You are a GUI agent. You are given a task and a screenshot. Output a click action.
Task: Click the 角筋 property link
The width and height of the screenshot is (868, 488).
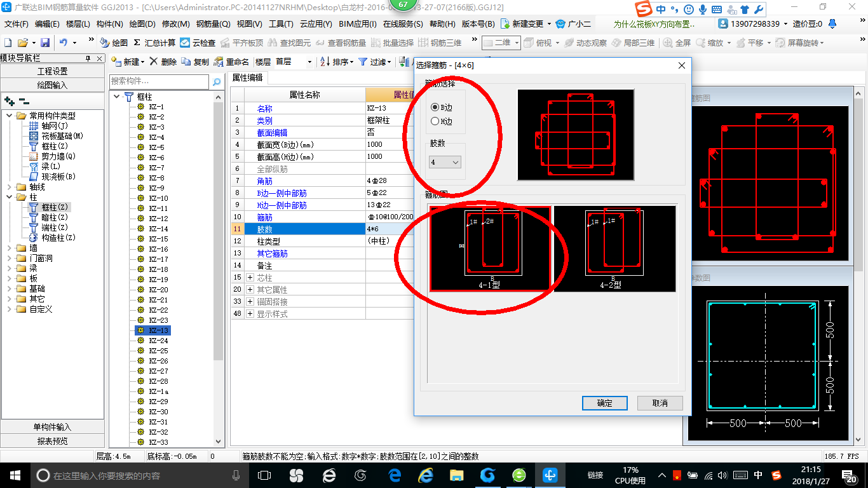click(264, 181)
